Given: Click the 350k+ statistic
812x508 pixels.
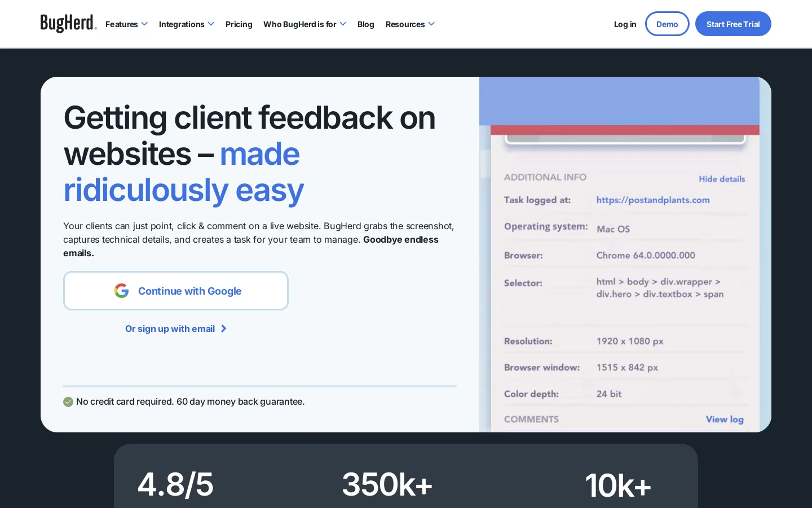Looking at the screenshot, I should pyautogui.click(x=387, y=484).
